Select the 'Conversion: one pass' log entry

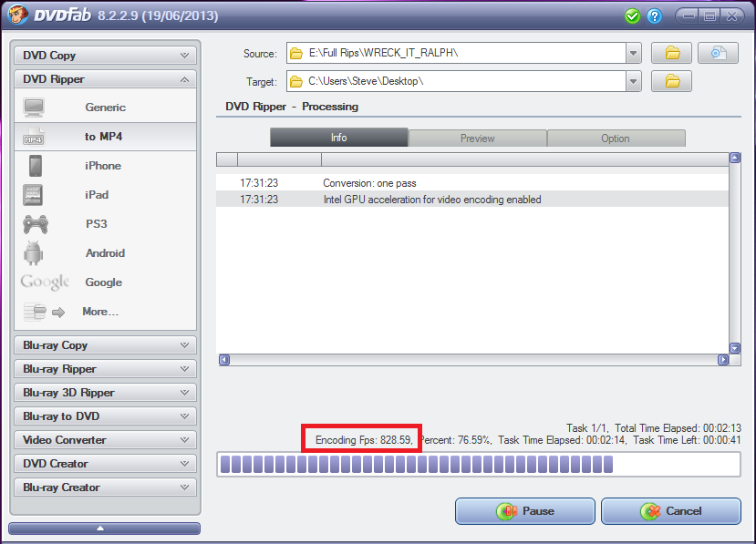[x=472, y=183]
